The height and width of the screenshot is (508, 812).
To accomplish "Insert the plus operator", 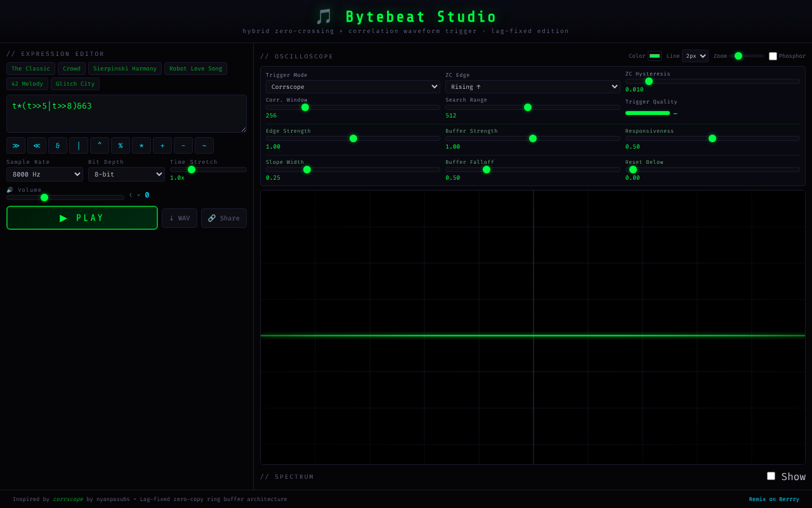I will coord(162,145).
